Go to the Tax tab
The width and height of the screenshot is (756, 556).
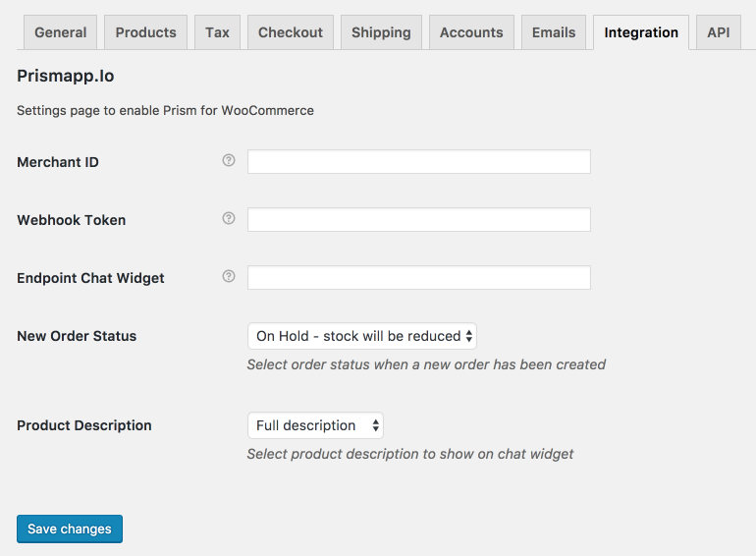217,32
